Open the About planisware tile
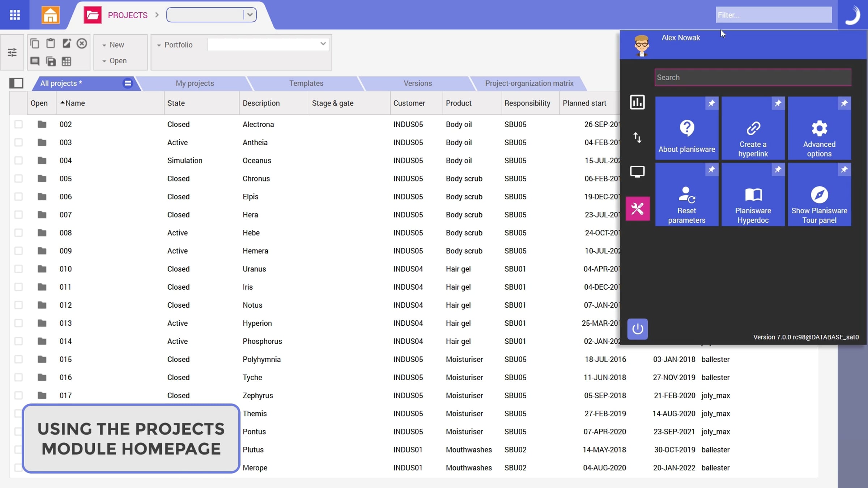The width and height of the screenshot is (868, 488). coord(686,128)
